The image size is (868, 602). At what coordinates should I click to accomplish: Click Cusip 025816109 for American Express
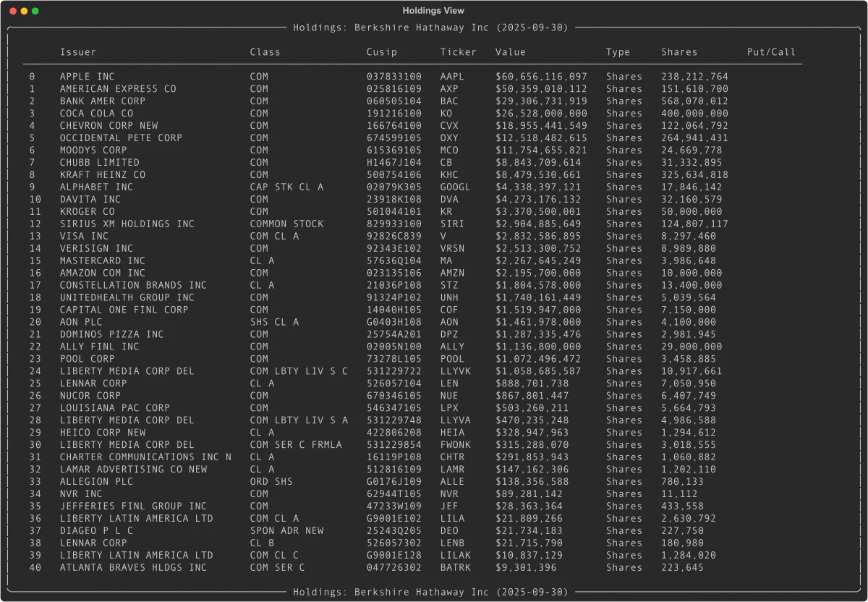point(394,89)
